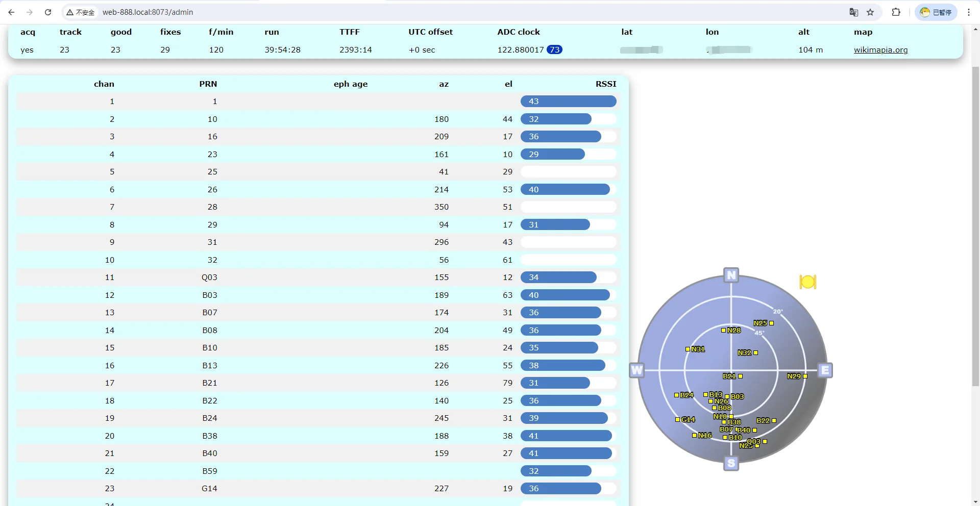Reload the admin page
The height and width of the screenshot is (506, 980).
tap(48, 12)
